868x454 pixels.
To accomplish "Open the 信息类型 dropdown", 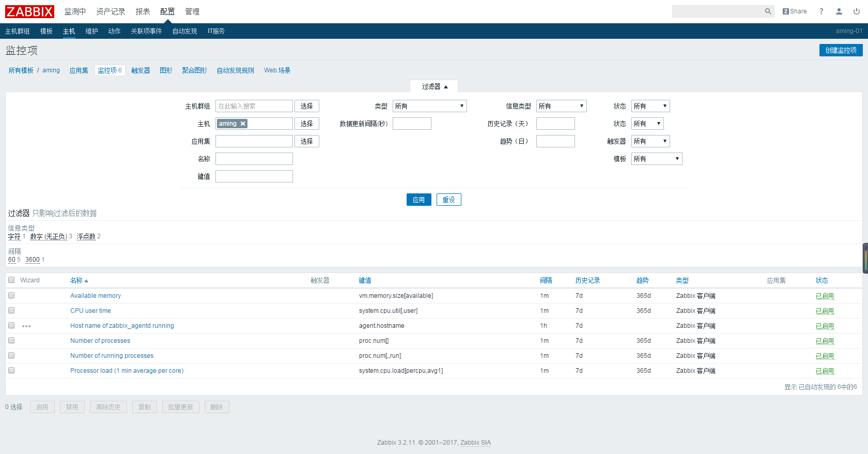I will point(561,106).
